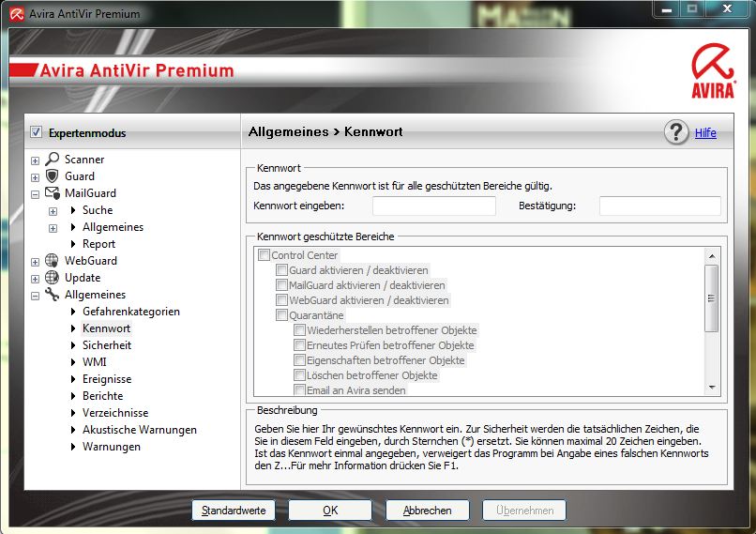This screenshot has height=534, width=756.
Task: Click the Übernehmen button
Action: [x=524, y=511]
